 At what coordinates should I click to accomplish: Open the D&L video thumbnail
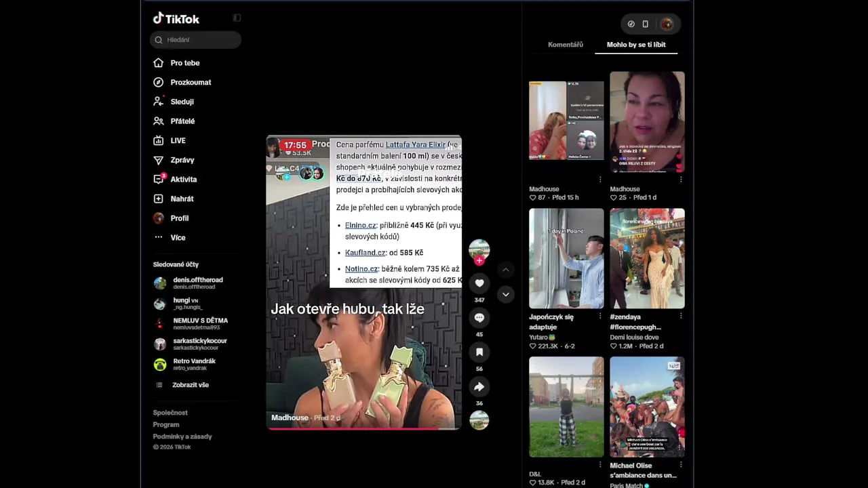(x=566, y=407)
